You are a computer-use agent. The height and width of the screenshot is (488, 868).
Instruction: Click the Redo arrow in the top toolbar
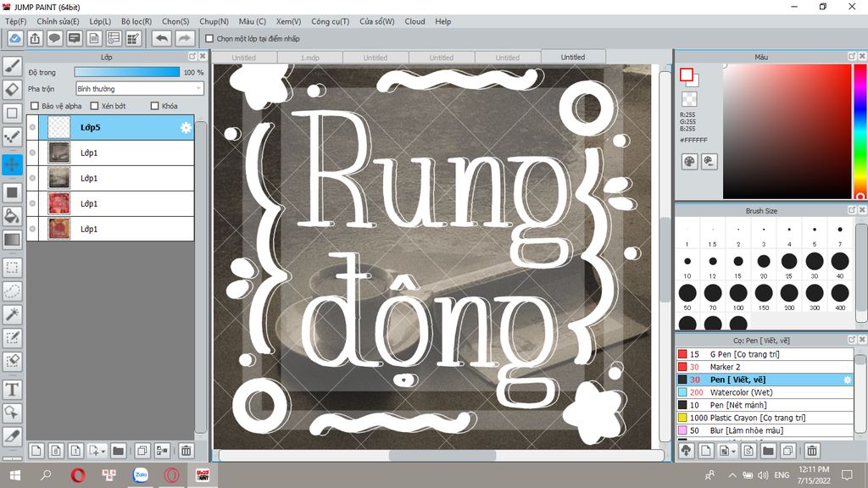pos(185,38)
